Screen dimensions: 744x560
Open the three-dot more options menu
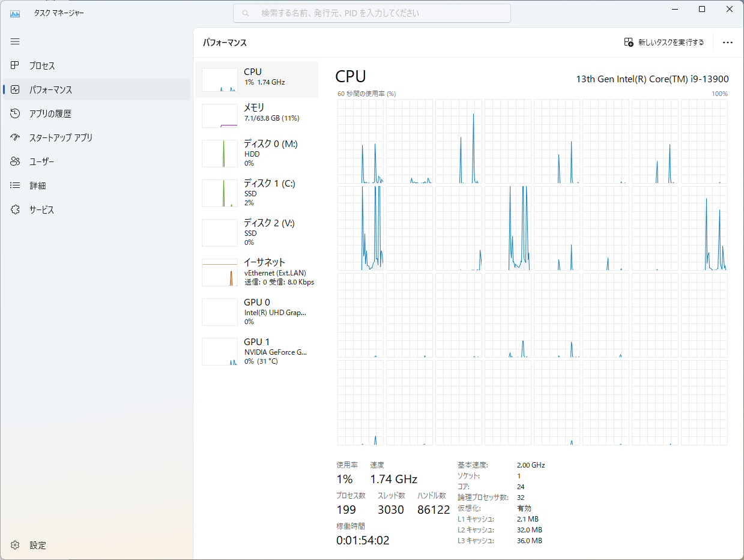click(728, 43)
